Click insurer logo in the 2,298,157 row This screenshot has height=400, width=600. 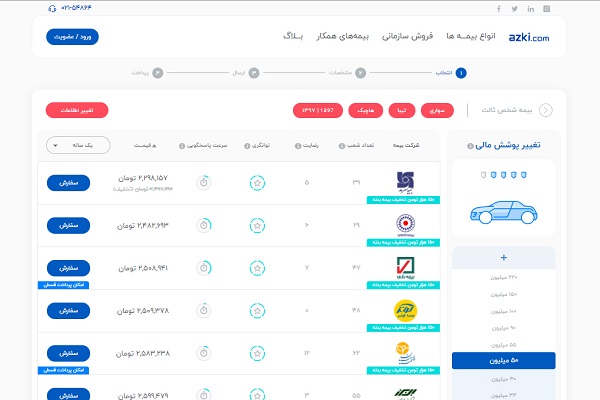point(405,182)
